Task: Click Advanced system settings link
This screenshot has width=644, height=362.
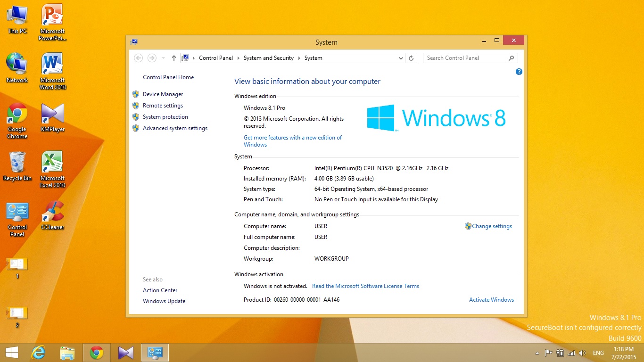Action: (x=175, y=128)
